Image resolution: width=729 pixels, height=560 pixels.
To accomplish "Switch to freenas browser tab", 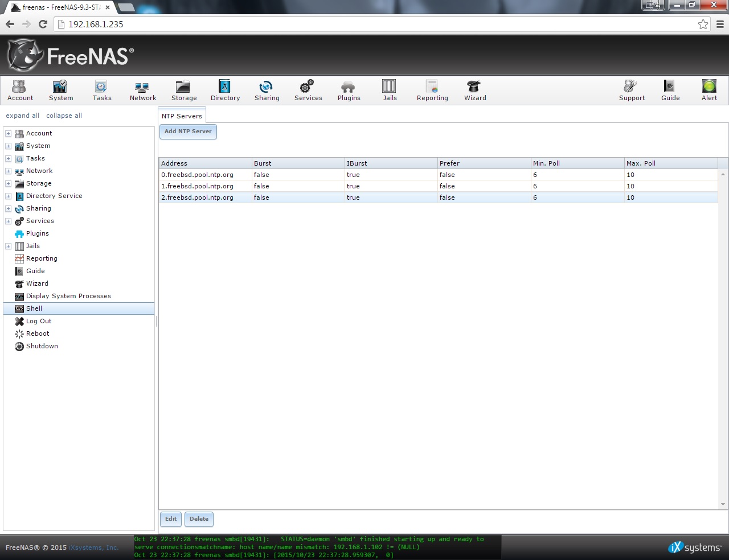I will click(x=62, y=7).
